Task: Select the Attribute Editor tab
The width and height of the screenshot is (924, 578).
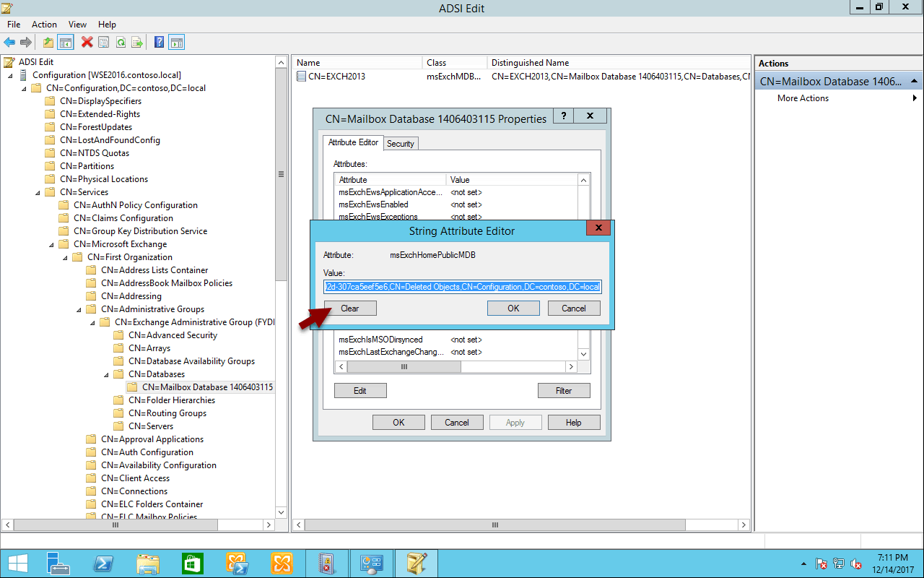Action: pos(353,142)
